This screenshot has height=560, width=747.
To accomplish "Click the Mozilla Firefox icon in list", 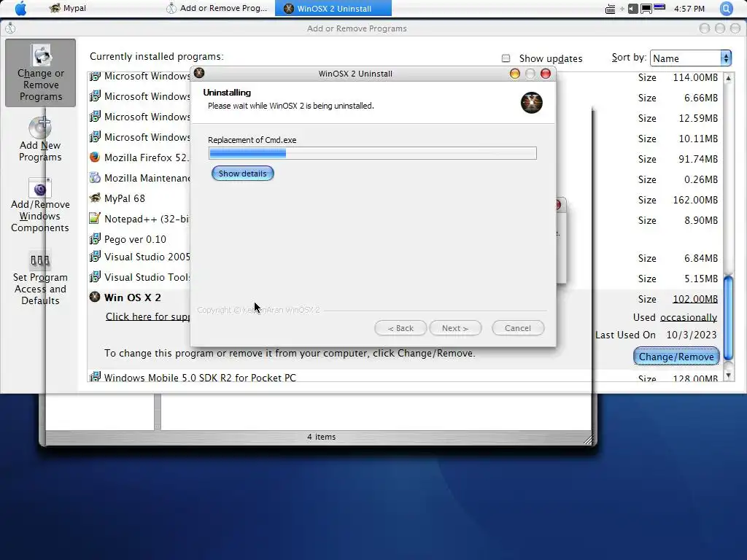I will pyautogui.click(x=95, y=157).
